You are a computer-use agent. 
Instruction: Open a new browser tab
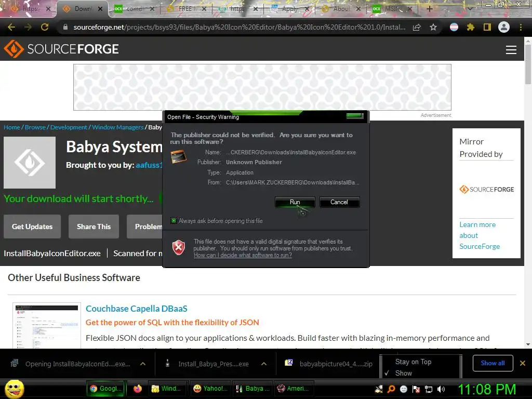[x=429, y=9]
